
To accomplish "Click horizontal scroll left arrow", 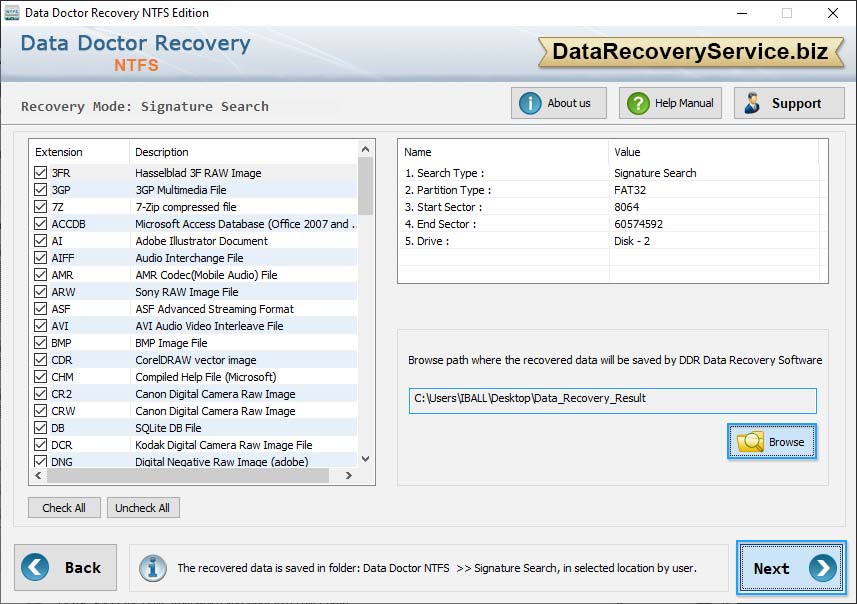I will click(38, 476).
